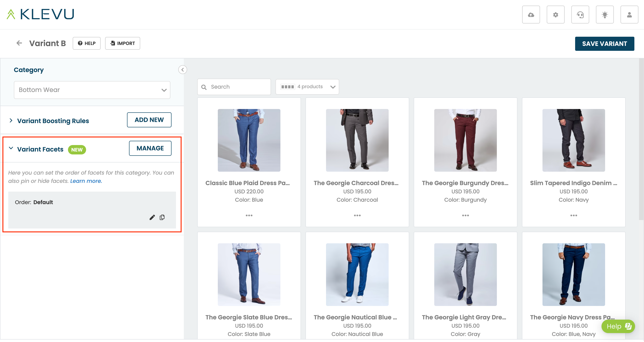Viewport: 644px width, 342px height.
Task: Open the 4 products per row dropdown
Action: pyautogui.click(x=307, y=87)
